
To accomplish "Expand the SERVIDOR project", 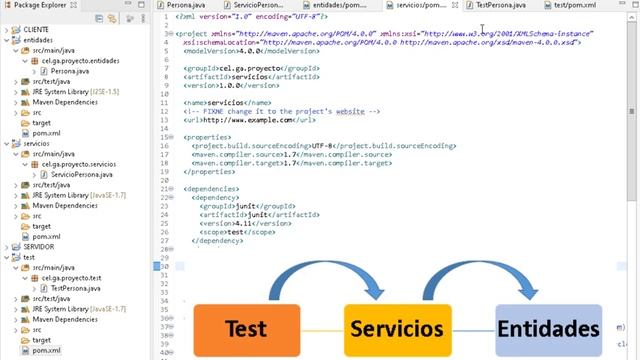I will point(6,247).
